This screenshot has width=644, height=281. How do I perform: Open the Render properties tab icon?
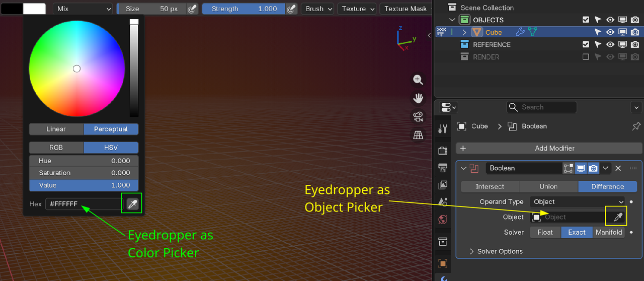point(443,151)
